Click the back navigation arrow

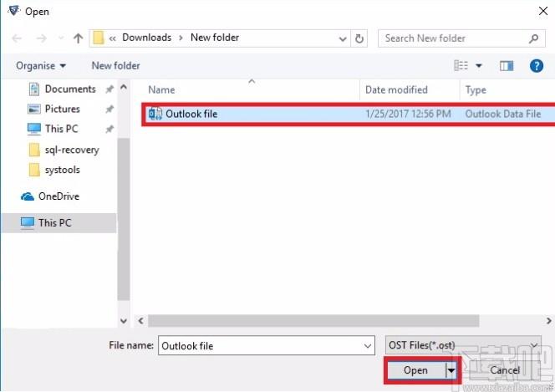click(17, 38)
